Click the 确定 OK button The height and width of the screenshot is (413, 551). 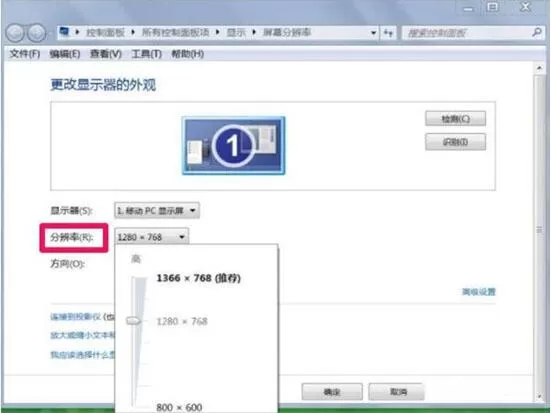tap(332, 392)
